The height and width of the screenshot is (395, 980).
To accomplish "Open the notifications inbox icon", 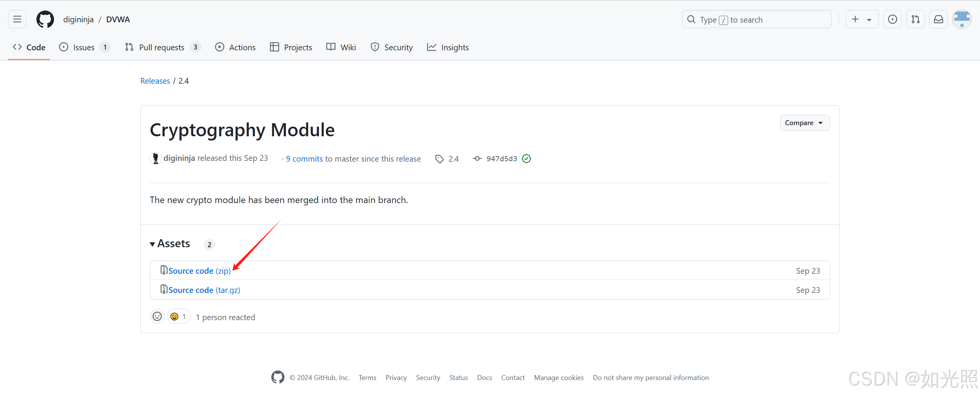I will pos(939,19).
